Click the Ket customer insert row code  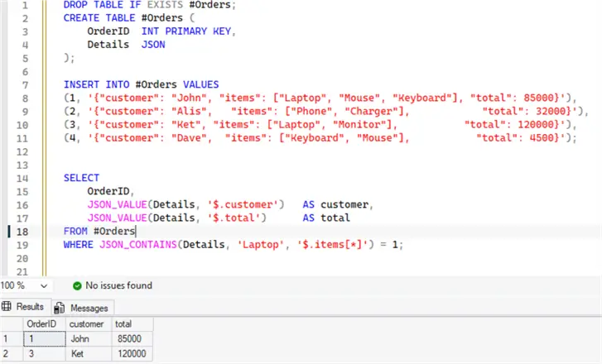[320, 125]
